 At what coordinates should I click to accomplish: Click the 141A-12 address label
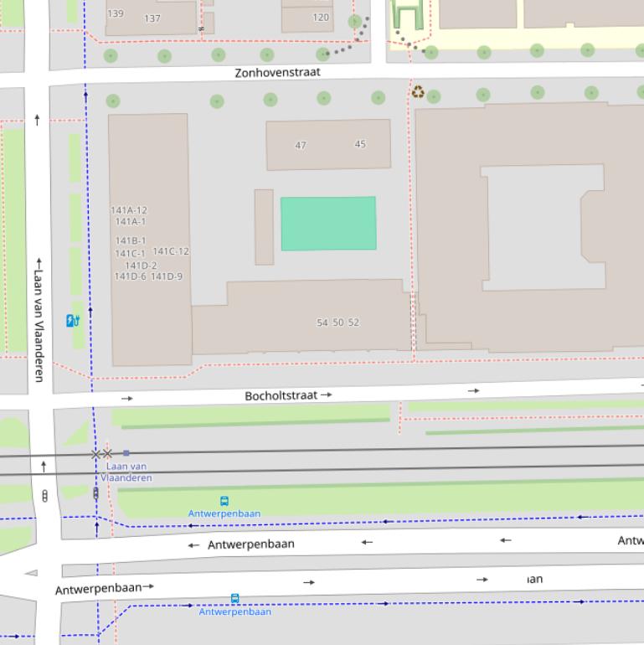pos(129,210)
